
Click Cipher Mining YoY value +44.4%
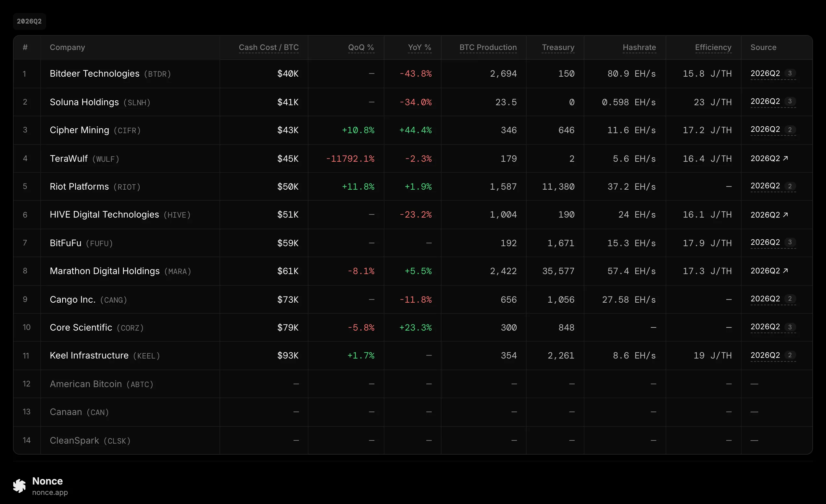point(415,130)
